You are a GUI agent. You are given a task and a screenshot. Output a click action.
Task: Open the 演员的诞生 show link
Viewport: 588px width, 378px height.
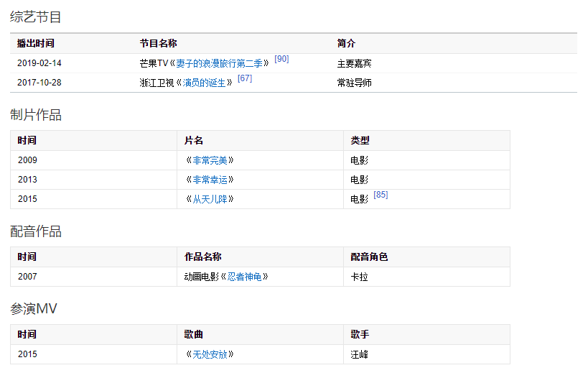(204, 83)
